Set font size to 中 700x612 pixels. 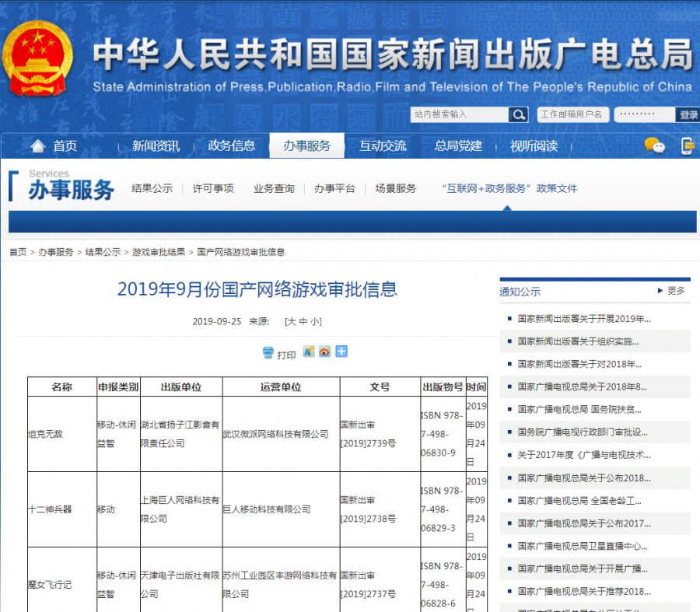coord(303,321)
